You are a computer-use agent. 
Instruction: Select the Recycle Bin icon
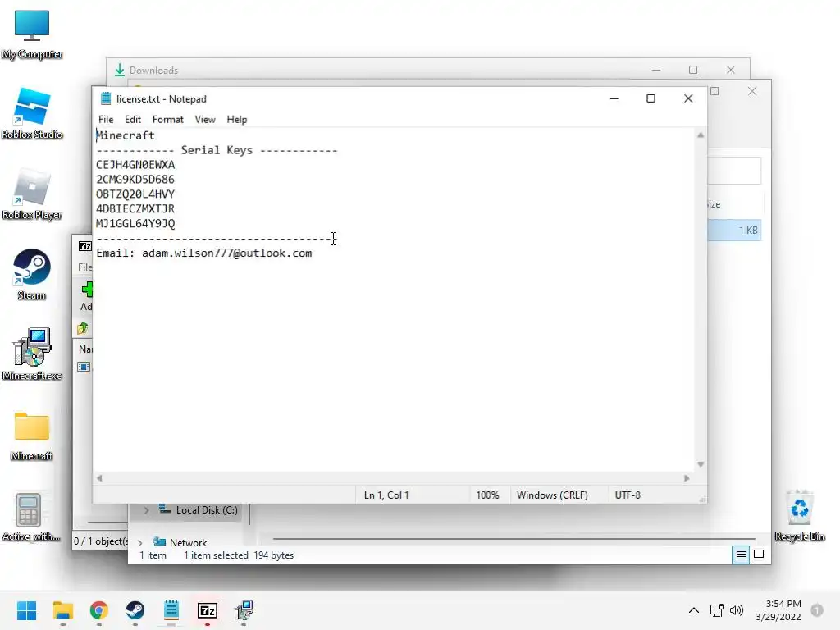tap(799, 515)
